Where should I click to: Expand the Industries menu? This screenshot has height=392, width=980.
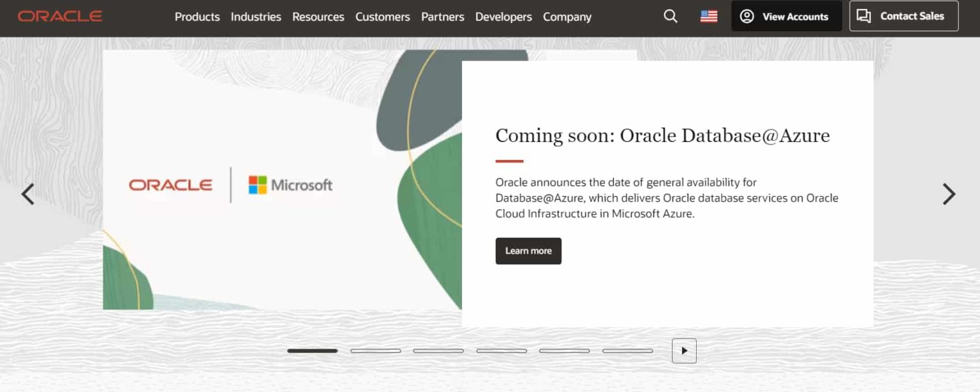(256, 17)
